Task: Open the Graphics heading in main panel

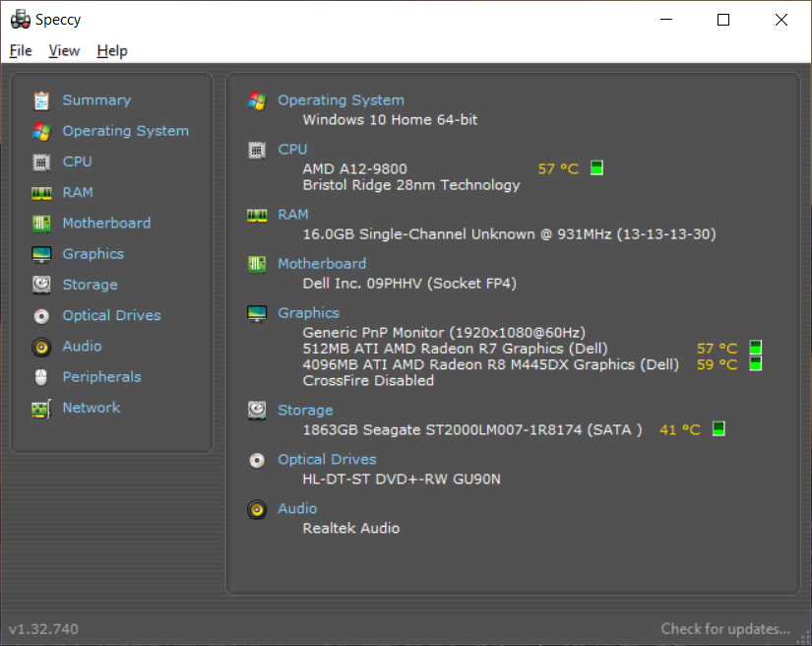Action: (308, 313)
